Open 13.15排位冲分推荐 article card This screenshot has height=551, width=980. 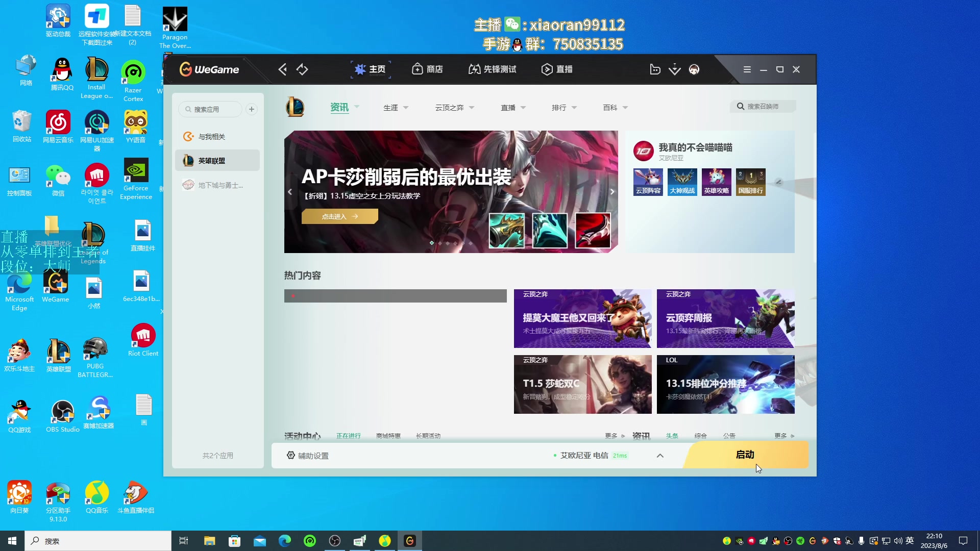pyautogui.click(x=726, y=385)
